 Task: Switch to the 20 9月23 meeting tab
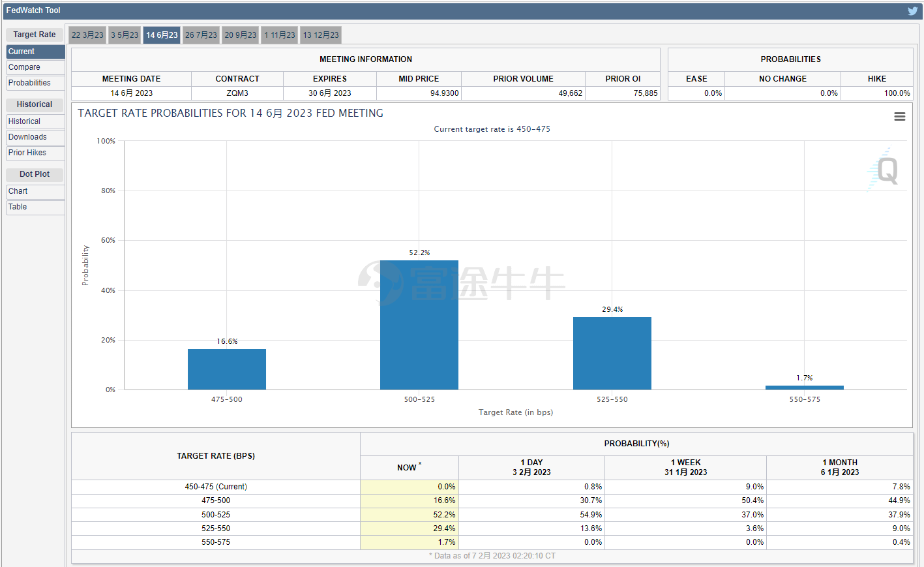click(x=241, y=35)
